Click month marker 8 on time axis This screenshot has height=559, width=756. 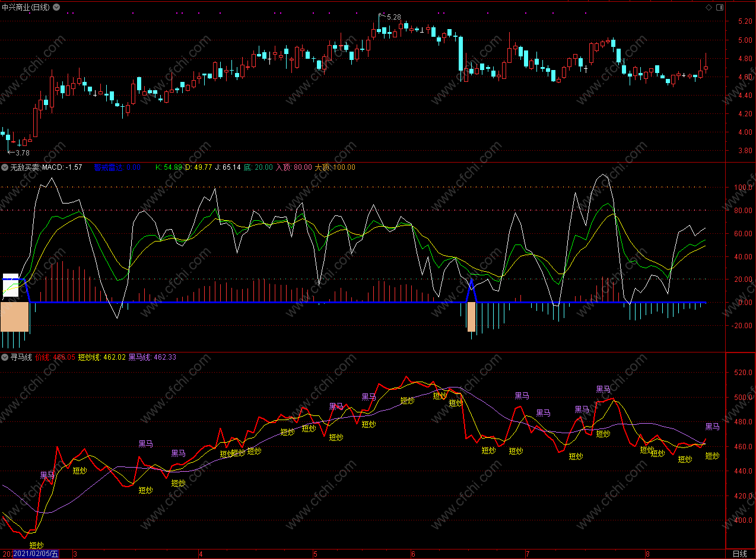[647, 554]
